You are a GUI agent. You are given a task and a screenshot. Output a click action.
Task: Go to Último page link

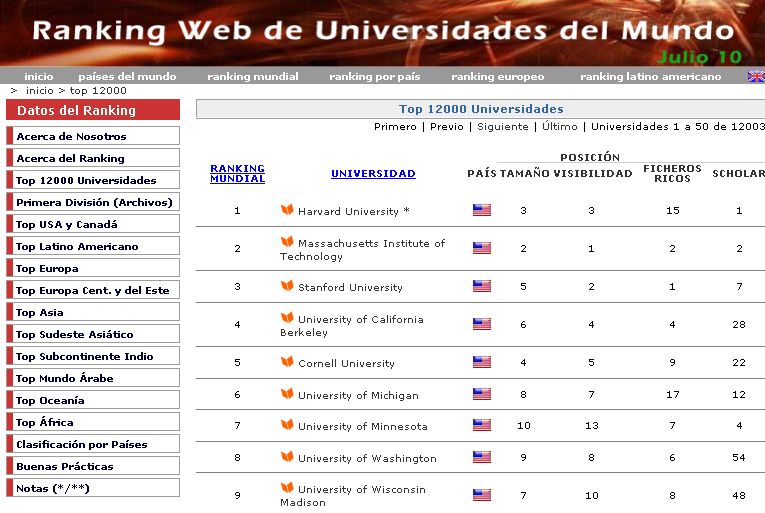coord(560,126)
